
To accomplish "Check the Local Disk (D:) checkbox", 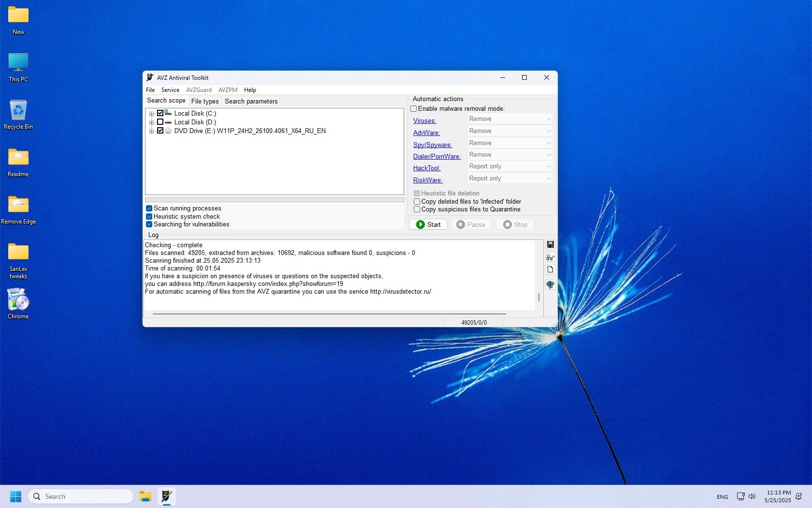I will tap(160, 122).
